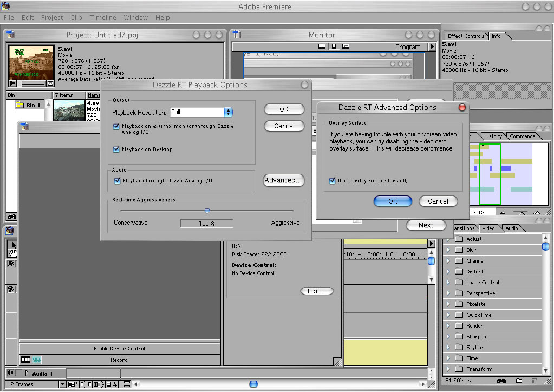Click frame icon under 5.avi preview thumbnail

tap(50, 83)
